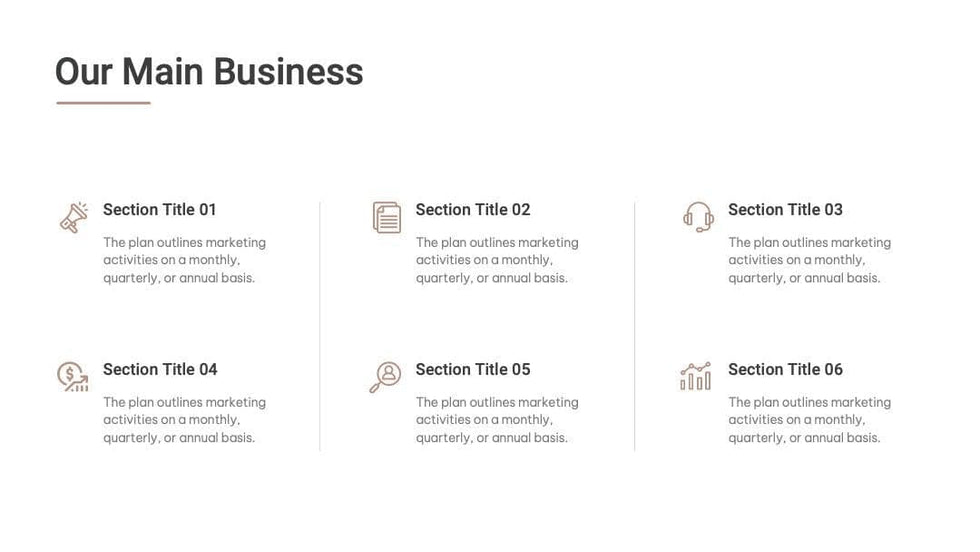980x552 pixels.
Task: Click the megaphone icon beside Section Title 01
Action: [x=73, y=217]
